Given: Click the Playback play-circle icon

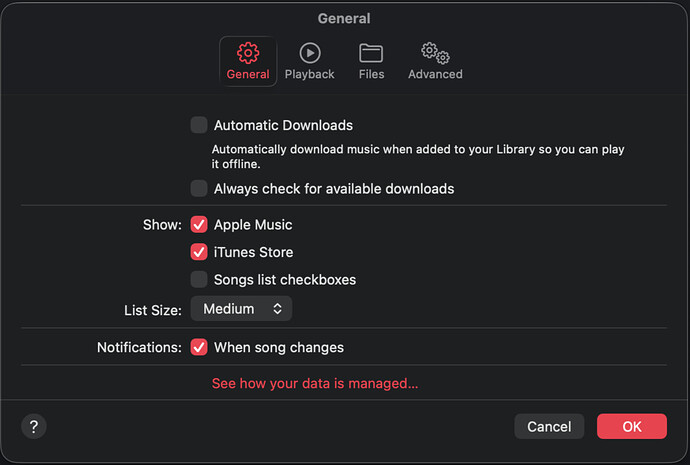Looking at the screenshot, I should 309,53.
